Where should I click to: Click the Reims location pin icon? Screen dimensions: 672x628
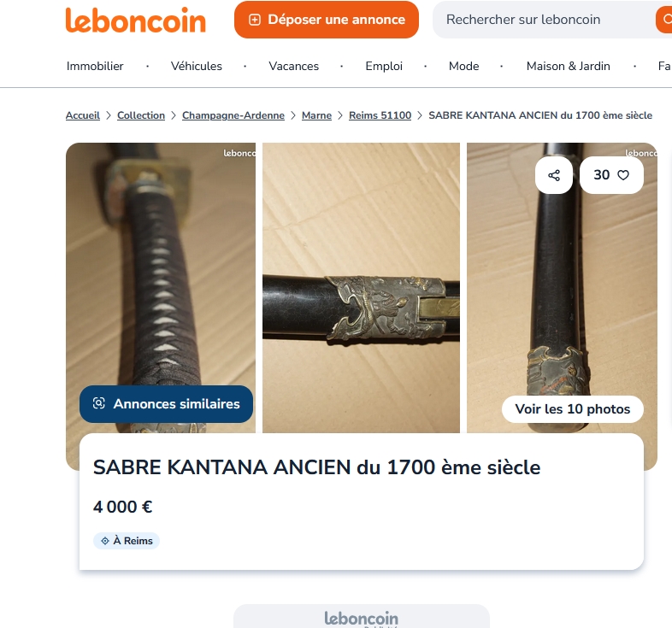pyautogui.click(x=105, y=541)
